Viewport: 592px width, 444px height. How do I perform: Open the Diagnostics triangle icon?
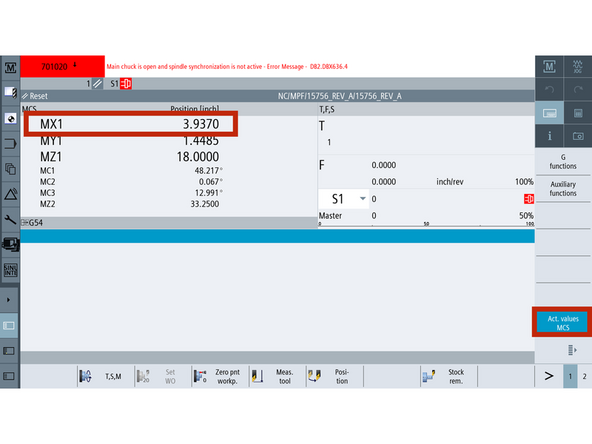pos(10,194)
